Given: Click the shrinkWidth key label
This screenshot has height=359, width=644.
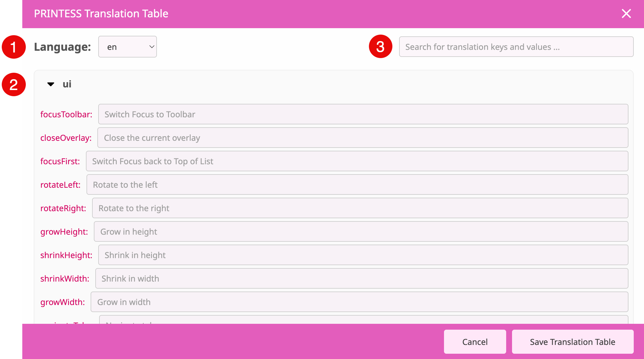Looking at the screenshot, I should coord(65,278).
